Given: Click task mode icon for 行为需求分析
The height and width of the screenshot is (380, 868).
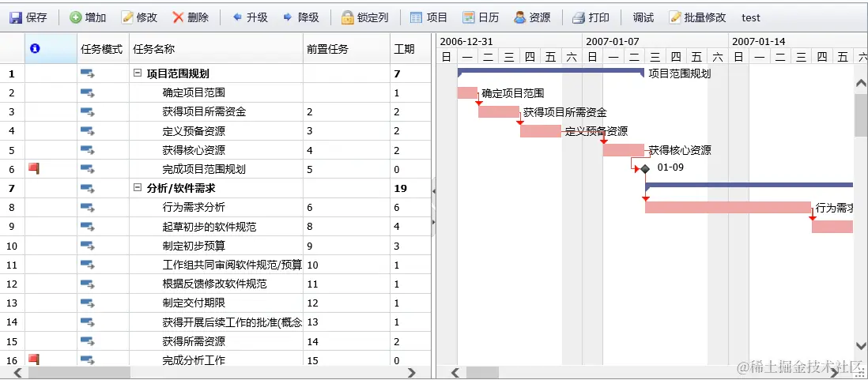Looking at the screenshot, I should [88, 208].
